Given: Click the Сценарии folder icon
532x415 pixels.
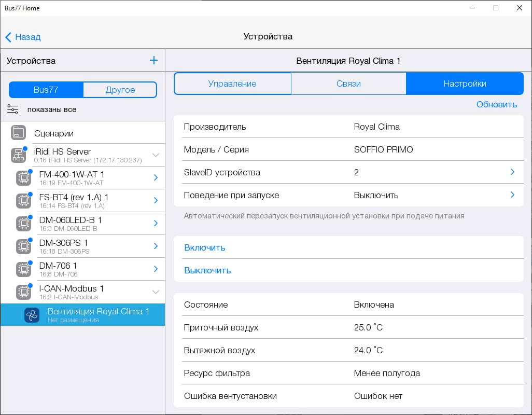Looking at the screenshot, I should pyautogui.click(x=18, y=132).
